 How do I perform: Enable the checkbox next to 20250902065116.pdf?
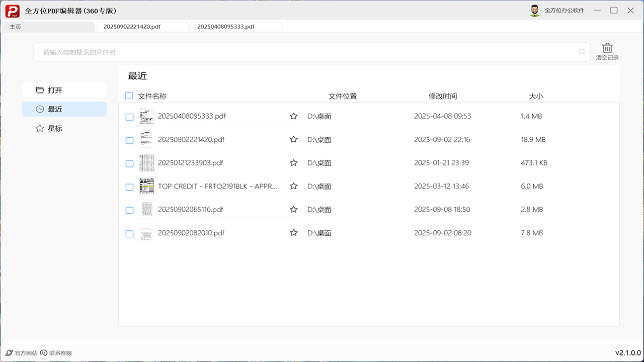[129, 210]
